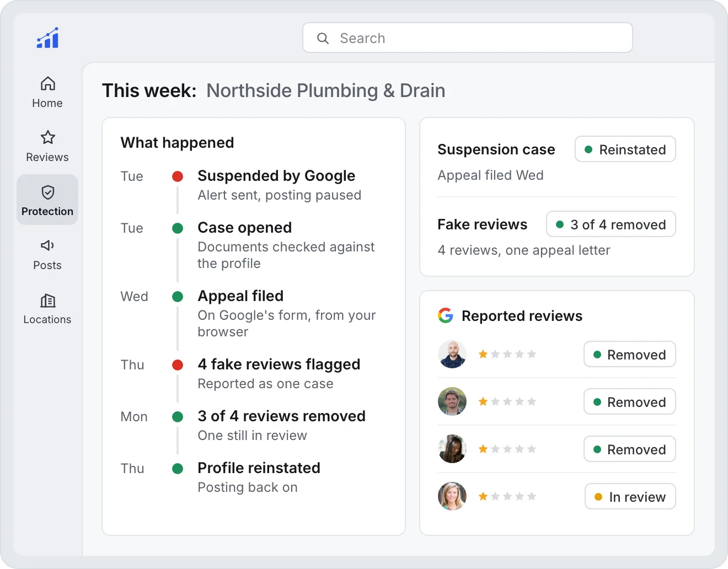Click the one-star rating of the In review row
Viewport: 728px width, 569px height.
pyautogui.click(x=507, y=496)
